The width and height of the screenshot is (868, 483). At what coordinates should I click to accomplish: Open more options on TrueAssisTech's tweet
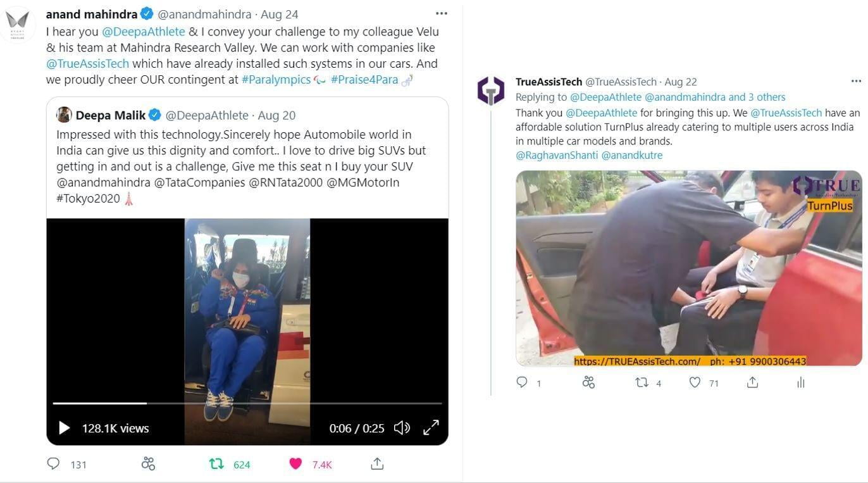coord(856,81)
